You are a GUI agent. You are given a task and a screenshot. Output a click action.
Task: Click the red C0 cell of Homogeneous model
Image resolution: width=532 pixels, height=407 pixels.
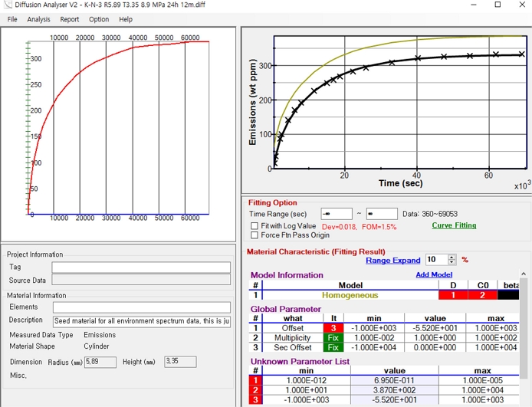[x=482, y=295]
